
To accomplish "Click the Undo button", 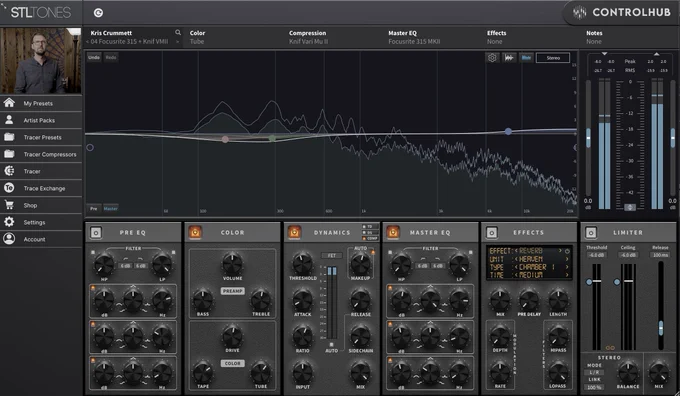I will pos(94,57).
